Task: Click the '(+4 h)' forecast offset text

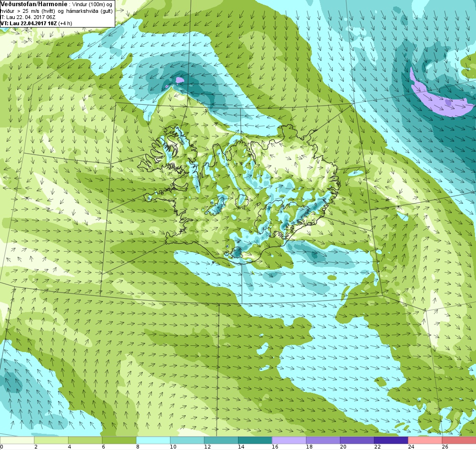Action: [x=65, y=23]
